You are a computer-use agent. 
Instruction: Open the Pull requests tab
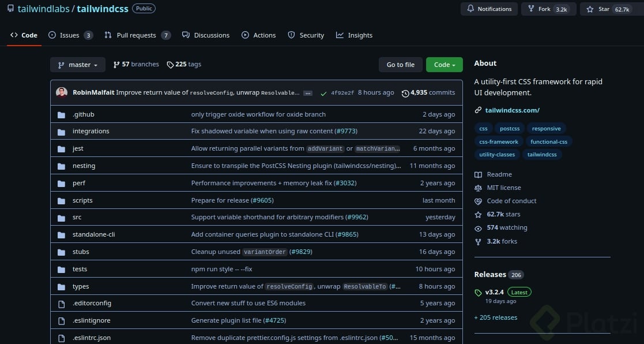(138, 35)
